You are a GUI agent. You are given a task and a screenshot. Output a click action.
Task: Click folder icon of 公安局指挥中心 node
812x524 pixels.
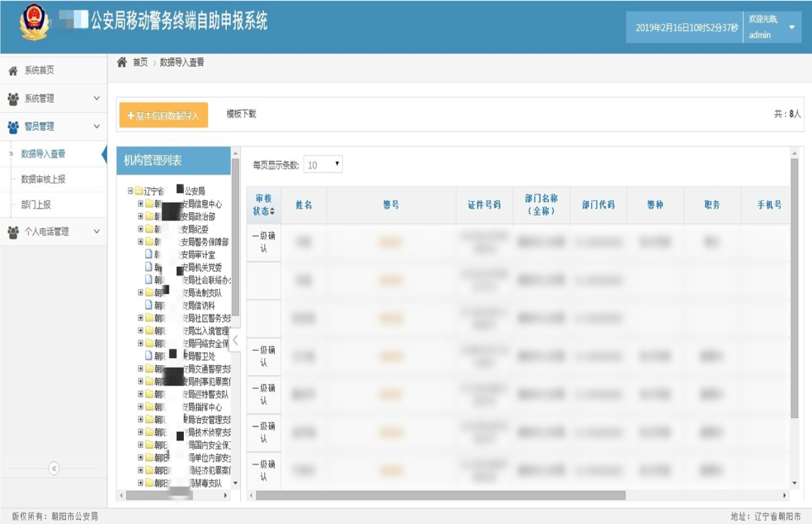(149, 407)
